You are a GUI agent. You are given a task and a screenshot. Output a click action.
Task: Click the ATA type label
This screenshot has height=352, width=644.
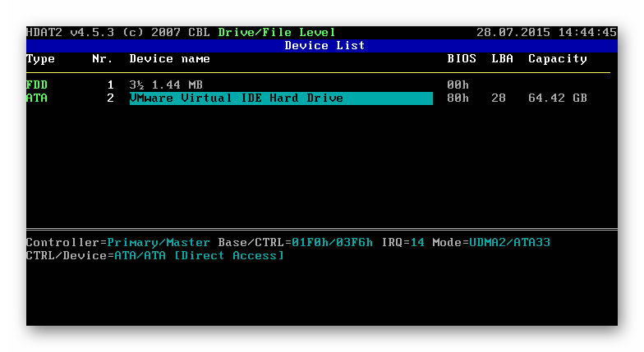coord(37,98)
